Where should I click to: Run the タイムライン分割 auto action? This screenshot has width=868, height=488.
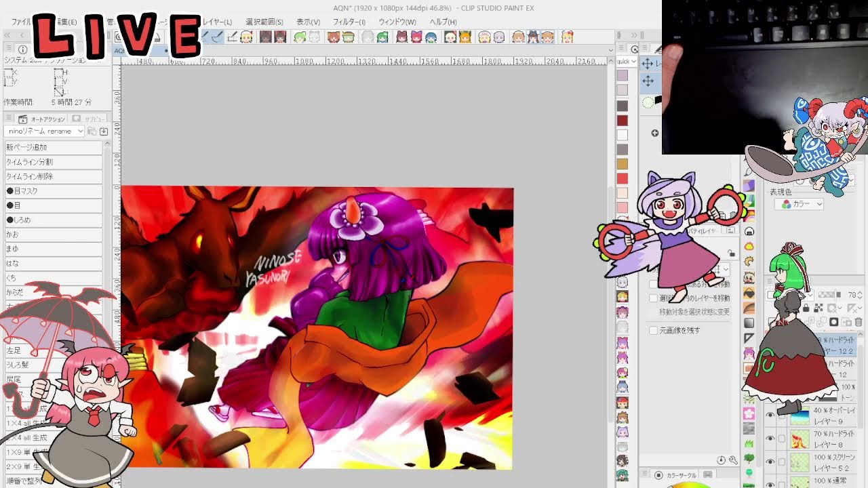click(54, 162)
